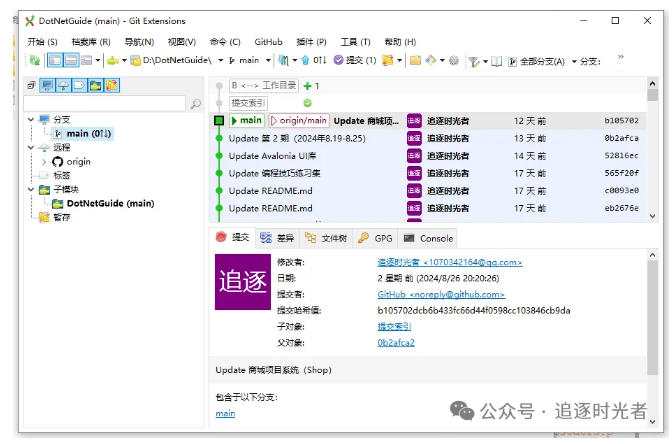Open the file explorer folder icon
This screenshot has width=672, height=444.
click(415, 60)
